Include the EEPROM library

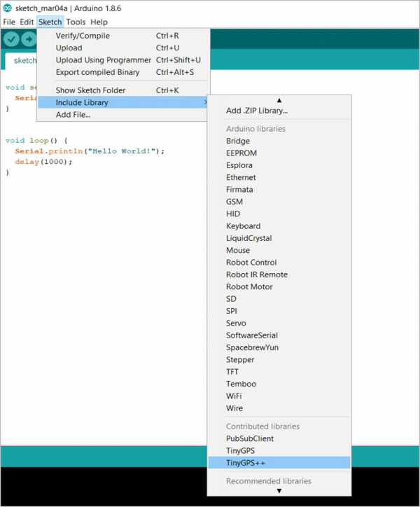[x=279, y=153]
